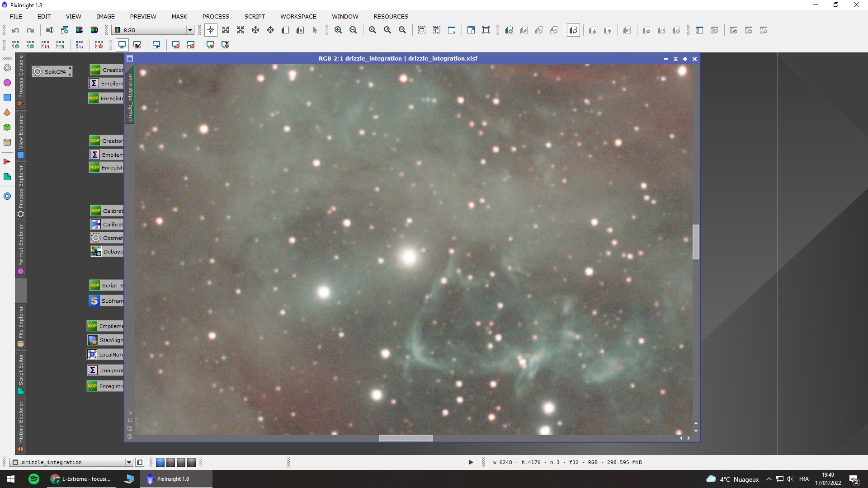The width and height of the screenshot is (868, 488).
Task: Expand the RGB channel display dropdown
Action: 190,30
